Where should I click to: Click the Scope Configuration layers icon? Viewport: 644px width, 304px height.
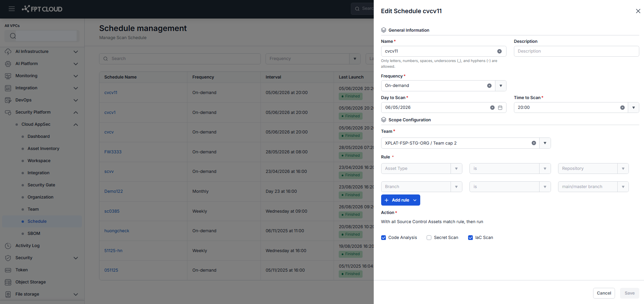[384, 120]
